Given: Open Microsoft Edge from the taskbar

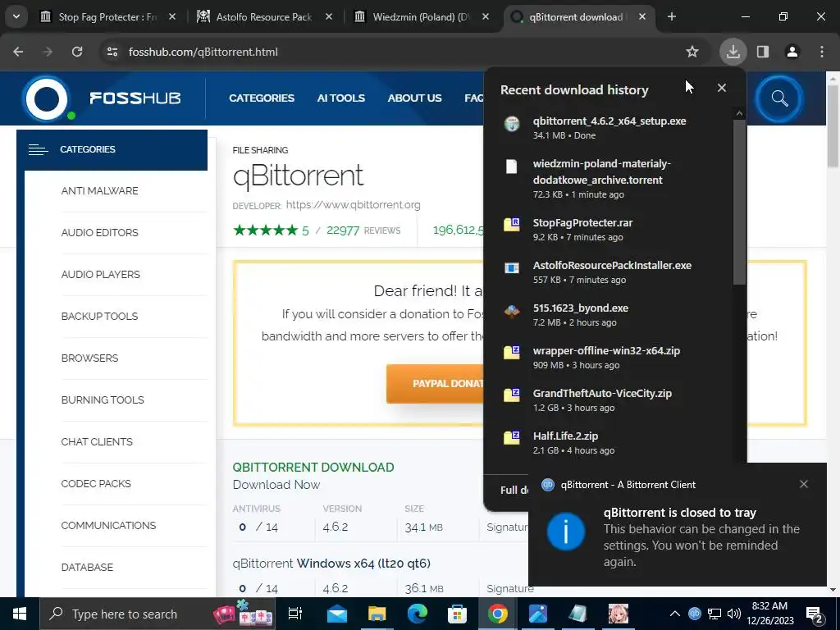Looking at the screenshot, I should click(x=418, y=614).
